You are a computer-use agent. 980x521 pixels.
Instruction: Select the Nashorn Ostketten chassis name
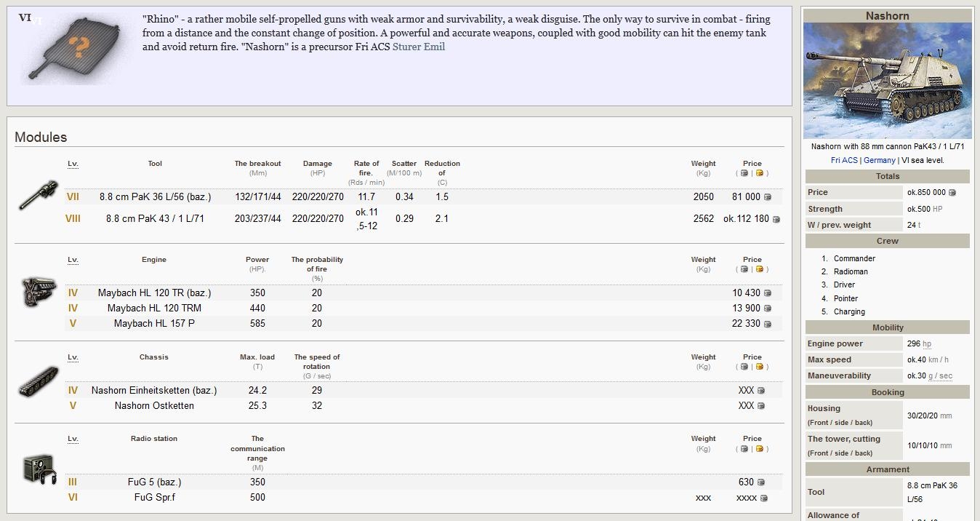pos(154,406)
